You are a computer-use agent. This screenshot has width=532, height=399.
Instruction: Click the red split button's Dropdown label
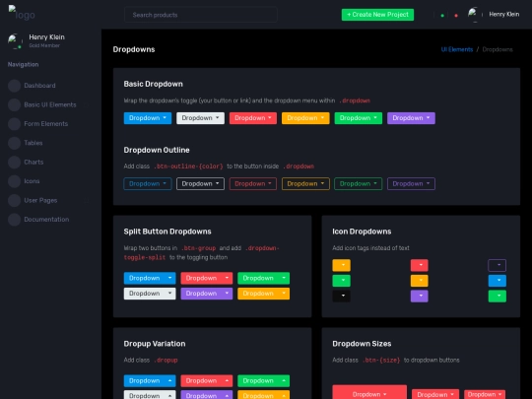coord(201,278)
